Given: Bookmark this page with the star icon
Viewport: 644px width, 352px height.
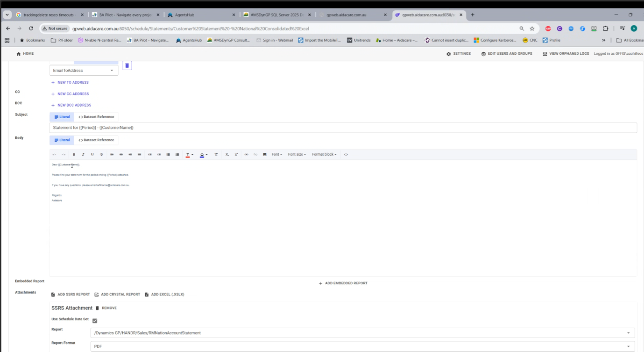Looking at the screenshot, I should pyautogui.click(x=532, y=29).
